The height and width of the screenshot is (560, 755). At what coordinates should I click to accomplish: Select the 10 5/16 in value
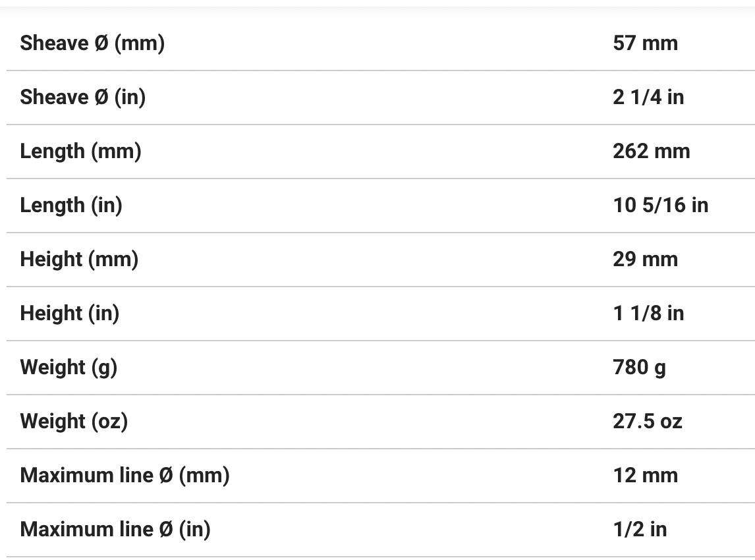coord(660,206)
